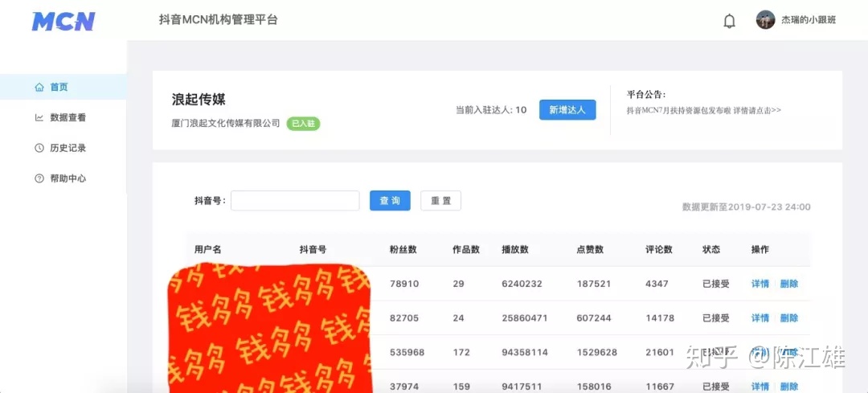Click the comment count 4347

click(x=657, y=284)
